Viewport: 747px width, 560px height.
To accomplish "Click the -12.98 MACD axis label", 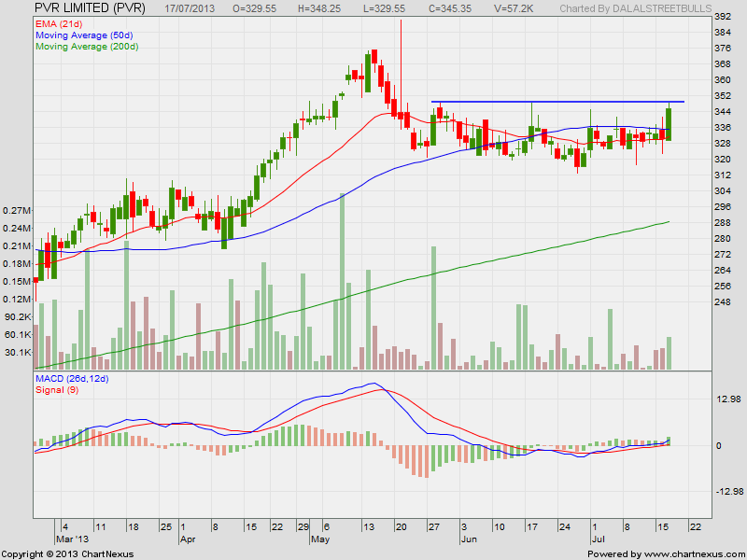I will [x=728, y=492].
